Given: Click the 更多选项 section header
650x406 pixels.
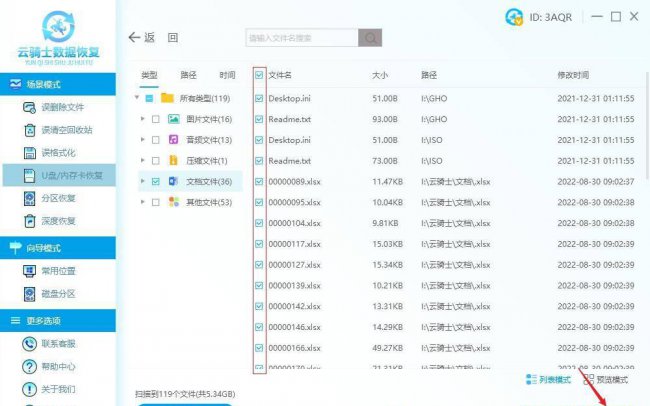Looking at the screenshot, I should 58,321.
